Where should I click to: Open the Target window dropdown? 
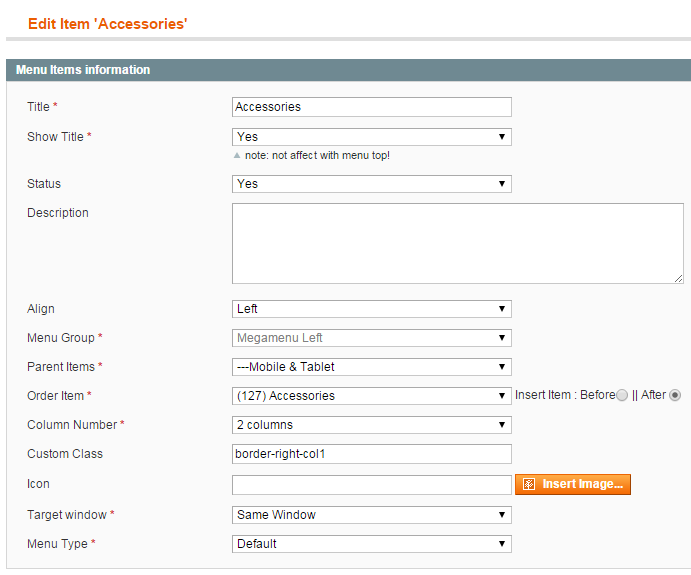click(x=372, y=515)
